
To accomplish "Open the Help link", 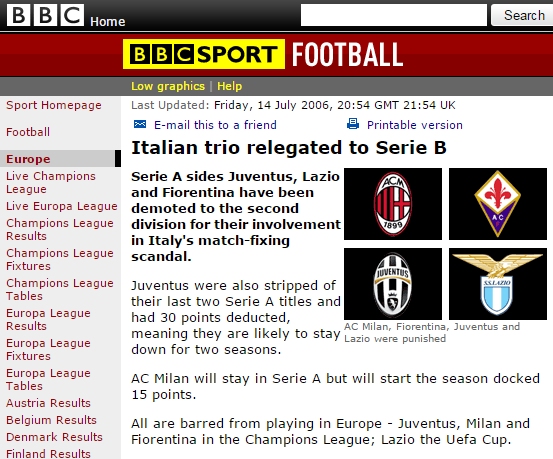I will pos(230,86).
